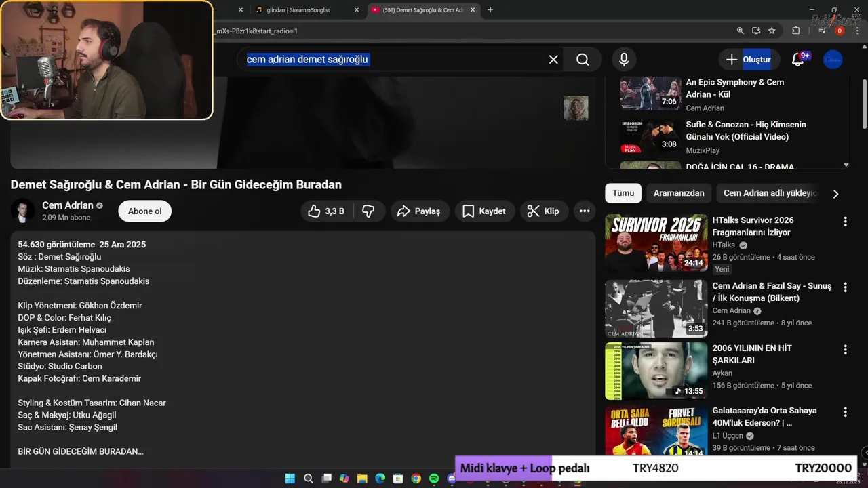Switch to glindarr StreamerSonglist tab

(298, 10)
